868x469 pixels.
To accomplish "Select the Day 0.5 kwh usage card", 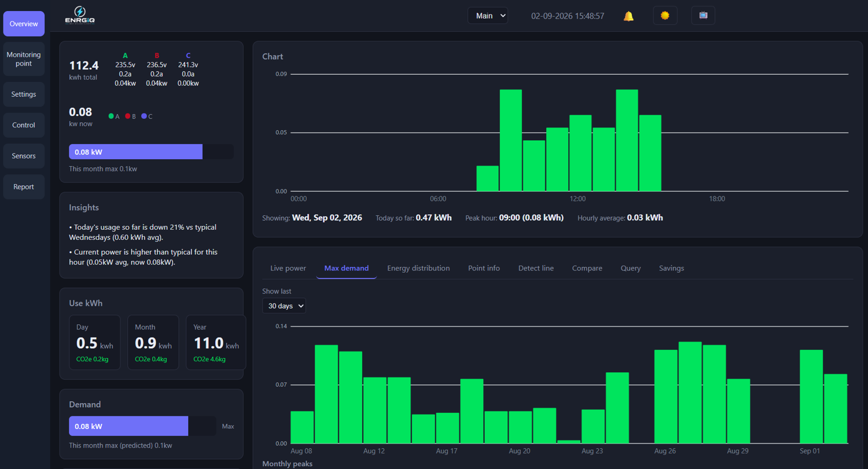I will 95,342.
